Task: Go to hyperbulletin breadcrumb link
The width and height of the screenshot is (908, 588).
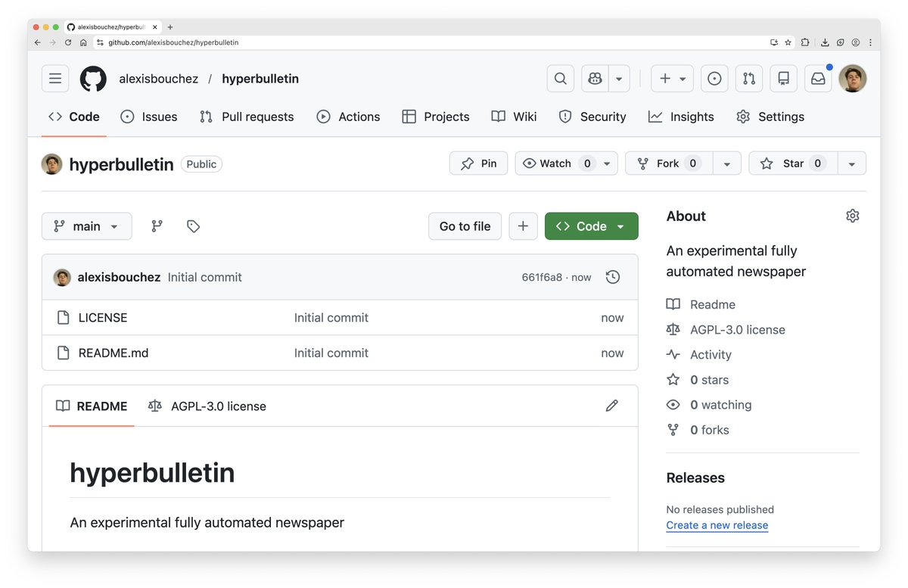Action: [x=260, y=79]
